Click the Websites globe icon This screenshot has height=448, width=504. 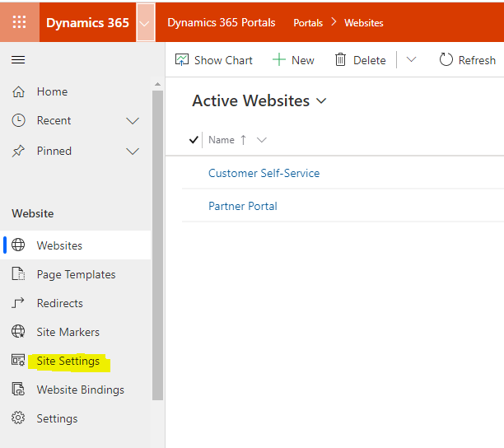coord(18,245)
